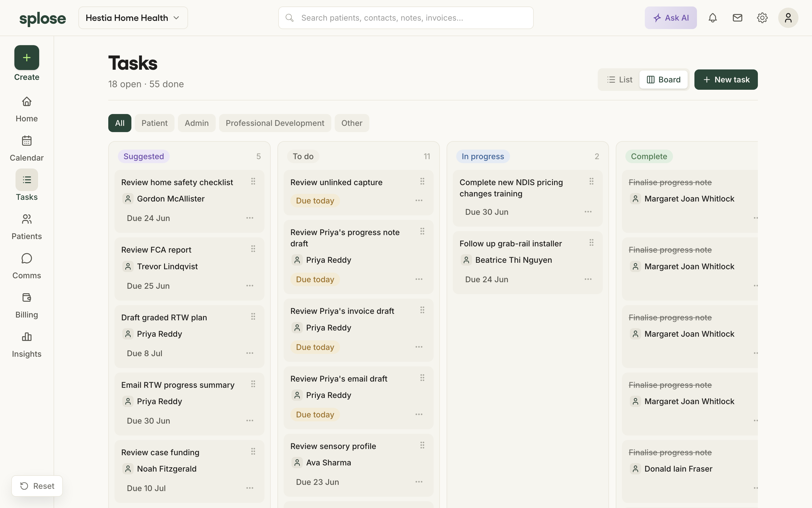Image resolution: width=812 pixels, height=508 pixels.
Task: Open the Comms section
Action: click(x=27, y=266)
